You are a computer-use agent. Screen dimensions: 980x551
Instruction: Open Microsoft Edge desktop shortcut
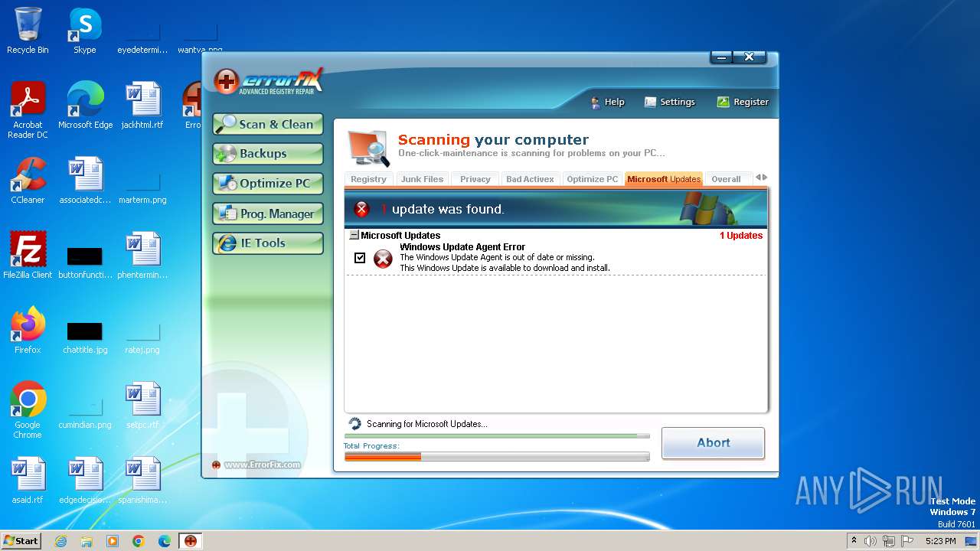point(85,106)
